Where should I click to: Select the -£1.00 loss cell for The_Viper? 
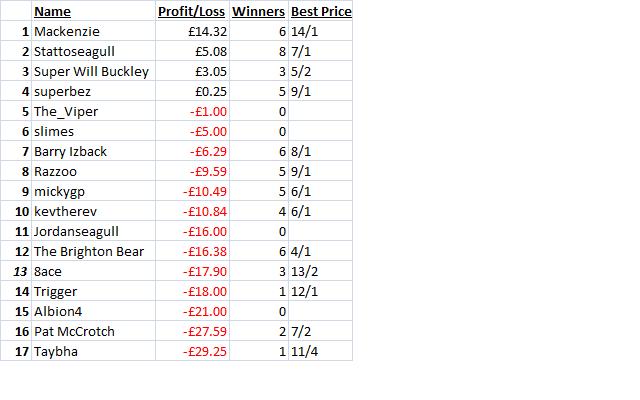click(192, 111)
